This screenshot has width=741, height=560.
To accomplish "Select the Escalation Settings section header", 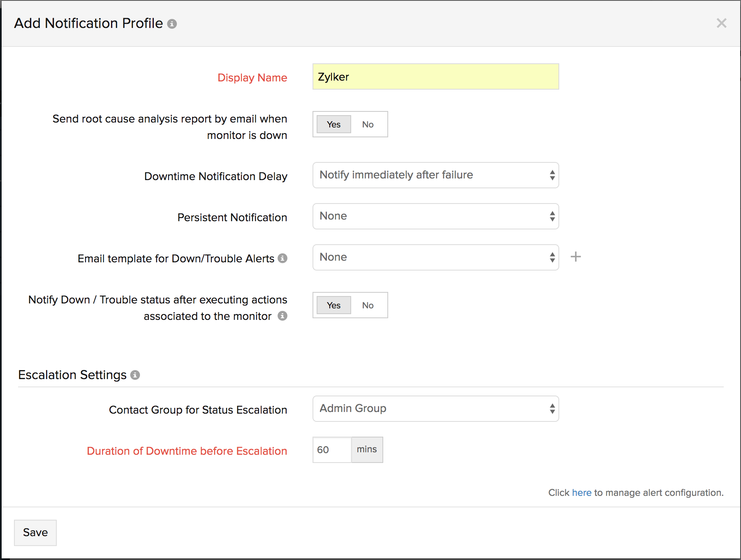I will pos(72,375).
